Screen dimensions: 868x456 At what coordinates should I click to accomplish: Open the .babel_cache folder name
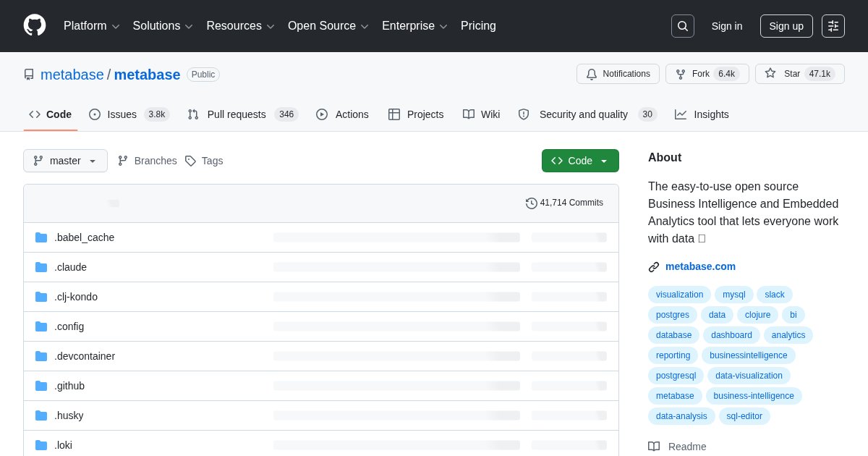coord(84,237)
